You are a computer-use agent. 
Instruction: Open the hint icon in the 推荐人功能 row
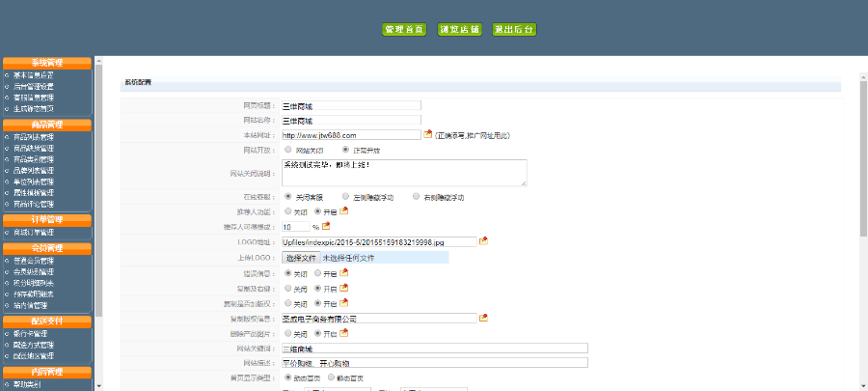[x=343, y=211]
